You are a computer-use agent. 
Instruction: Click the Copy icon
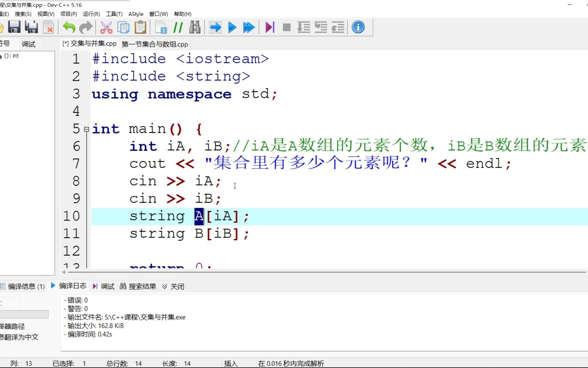coord(123,27)
